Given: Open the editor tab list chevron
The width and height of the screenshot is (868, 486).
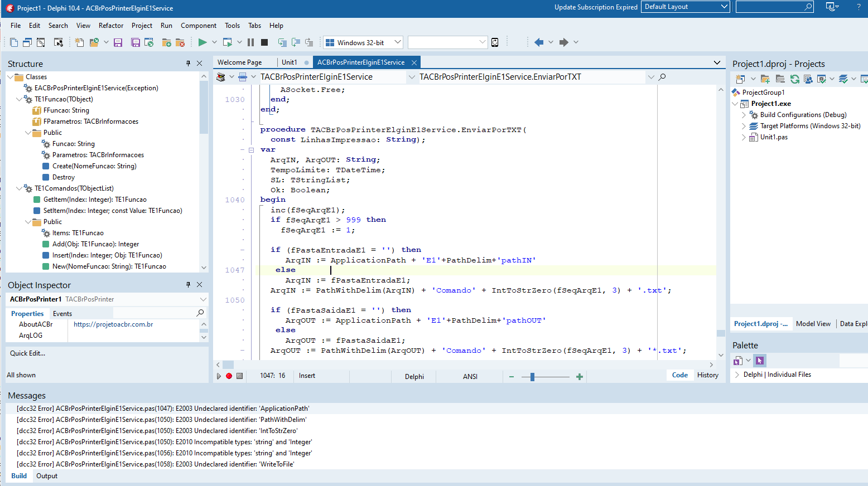Looking at the screenshot, I should point(717,63).
